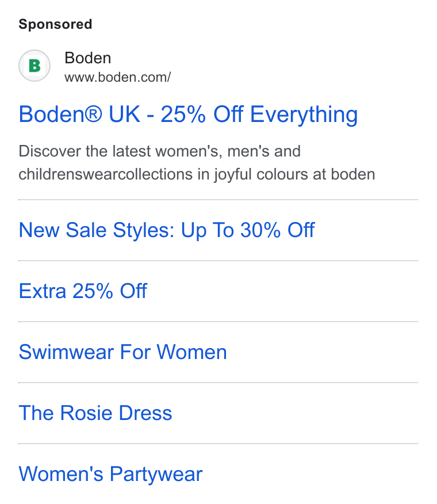Click the display URL under Boden name
This screenshot has width=437, height=504.
pyautogui.click(x=118, y=77)
